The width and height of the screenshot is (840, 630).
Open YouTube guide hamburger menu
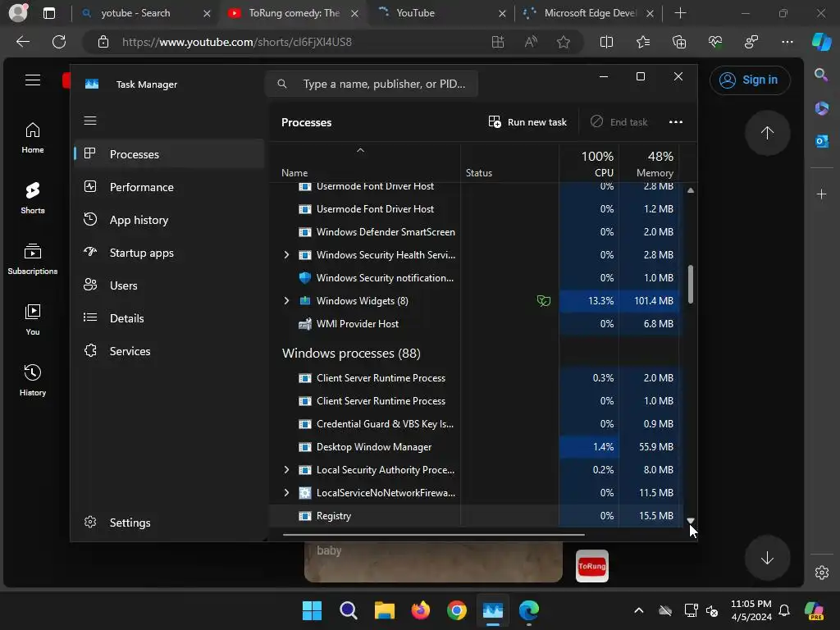tap(33, 80)
